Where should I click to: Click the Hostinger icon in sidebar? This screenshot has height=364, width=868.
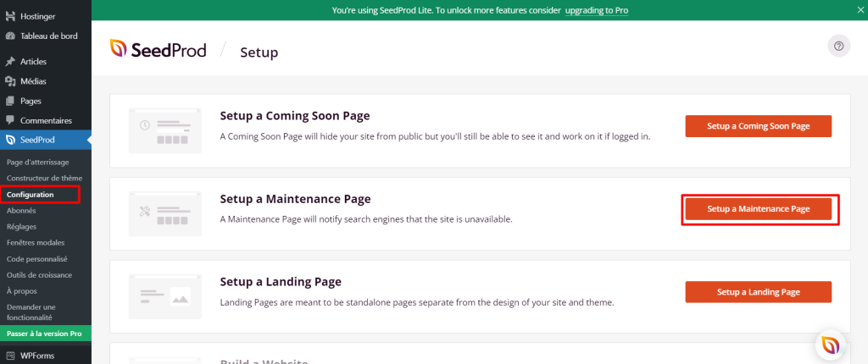pyautogui.click(x=10, y=17)
